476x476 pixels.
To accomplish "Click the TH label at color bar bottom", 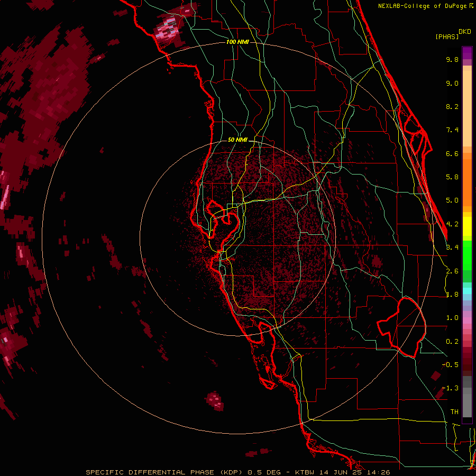I will click(454, 412).
